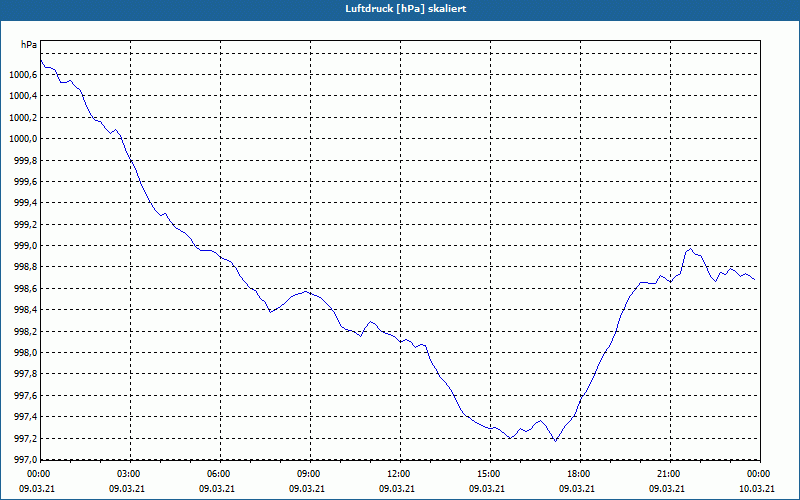The image size is (800, 500).
Task: Click the 00:00 time label dated 09.03.21
Action: click(37, 474)
